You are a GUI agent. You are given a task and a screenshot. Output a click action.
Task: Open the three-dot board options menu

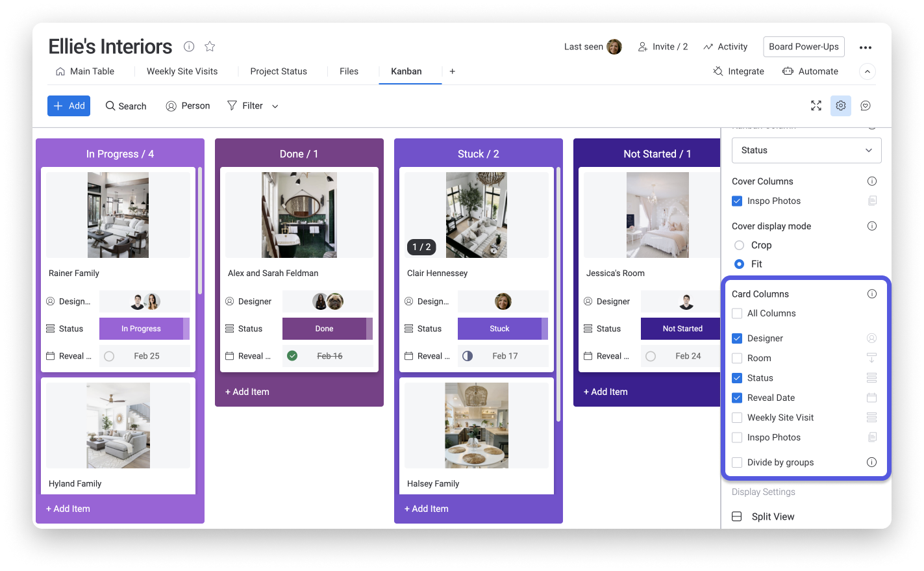pos(866,47)
